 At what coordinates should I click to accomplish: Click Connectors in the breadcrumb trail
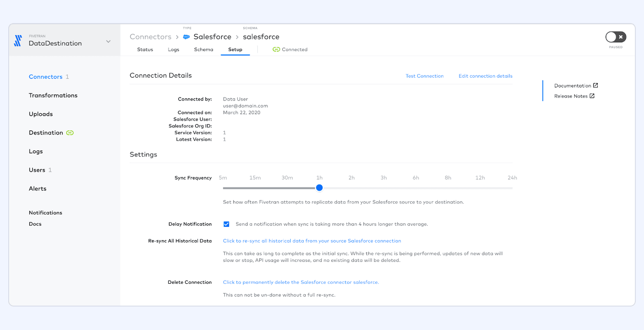(150, 37)
